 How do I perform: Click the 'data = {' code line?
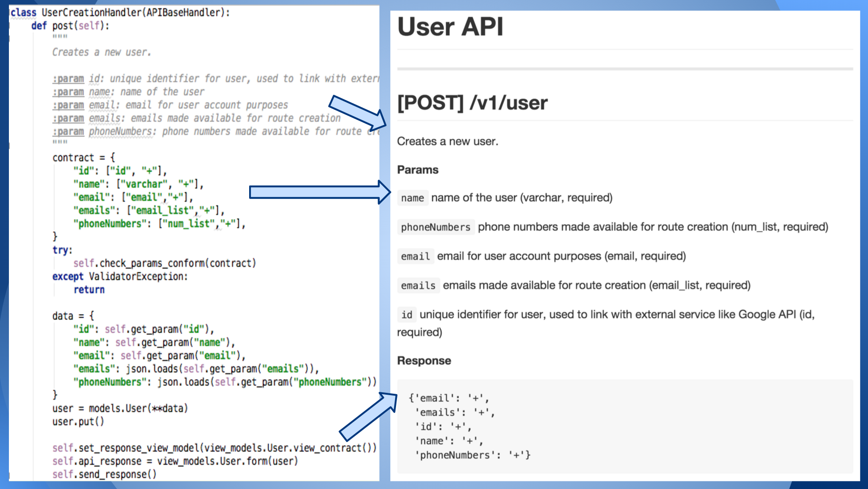[x=73, y=315]
